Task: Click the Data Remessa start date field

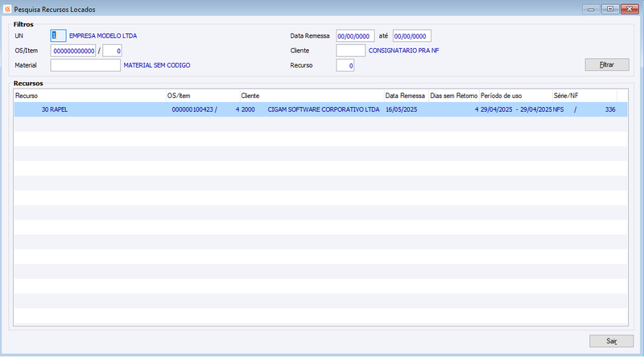Action: (x=355, y=36)
